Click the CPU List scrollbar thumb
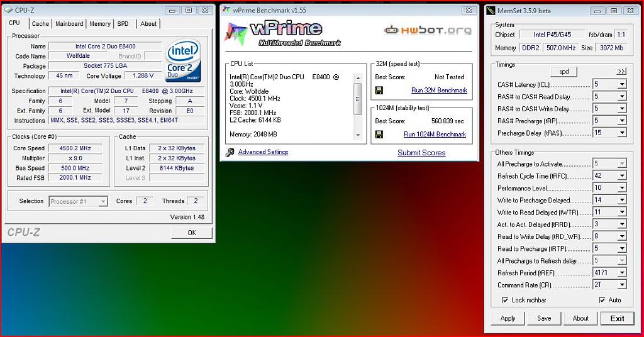This screenshot has height=337, width=644. [x=358, y=99]
